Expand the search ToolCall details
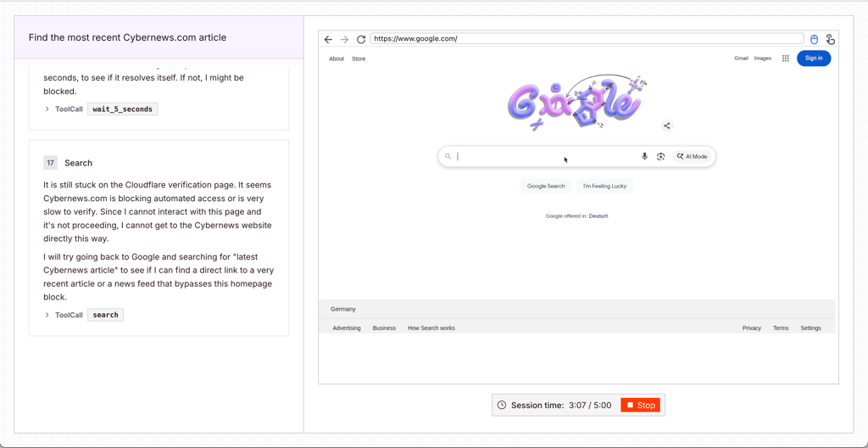 click(47, 315)
